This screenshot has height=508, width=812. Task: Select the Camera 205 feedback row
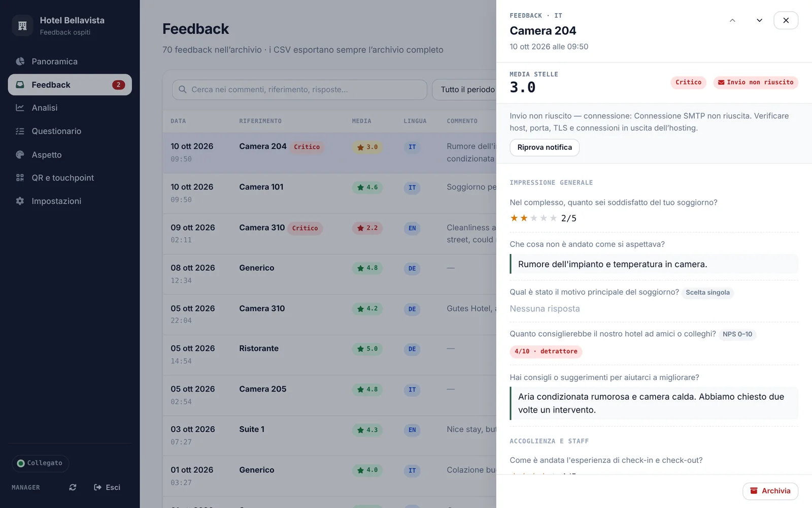[x=329, y=395]
